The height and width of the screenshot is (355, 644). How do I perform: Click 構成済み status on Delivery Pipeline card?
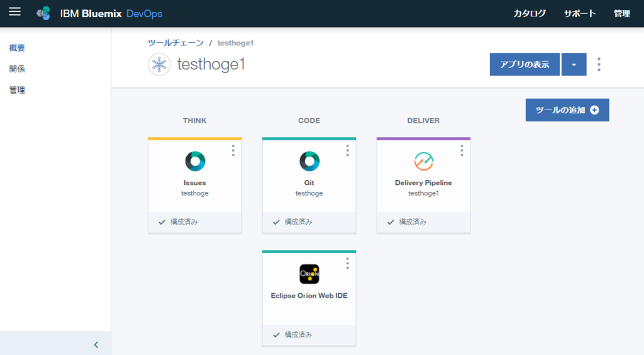tap(413, 222)
